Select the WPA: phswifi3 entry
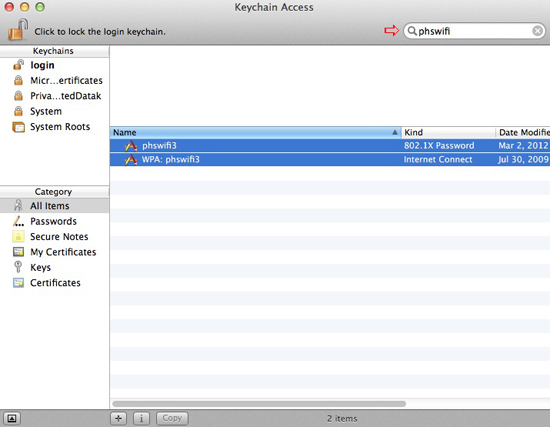This screenshot has width=550, height=427. coord(330,160)
